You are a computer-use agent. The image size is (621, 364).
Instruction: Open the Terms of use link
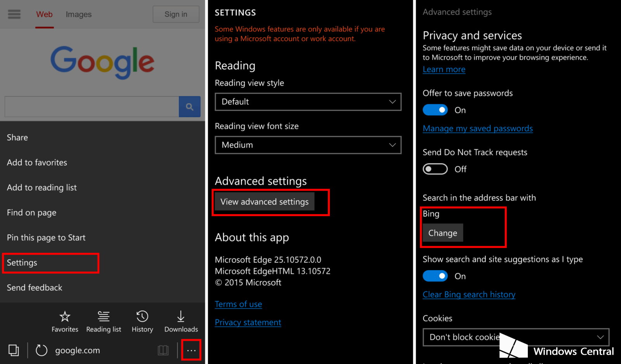point(238,304)
